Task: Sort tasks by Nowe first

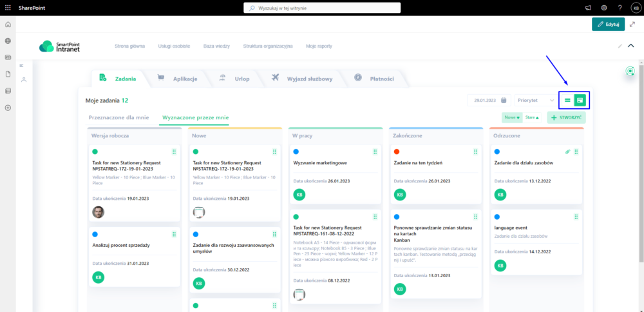Action: pyautogui.click(x=512, y=117)
